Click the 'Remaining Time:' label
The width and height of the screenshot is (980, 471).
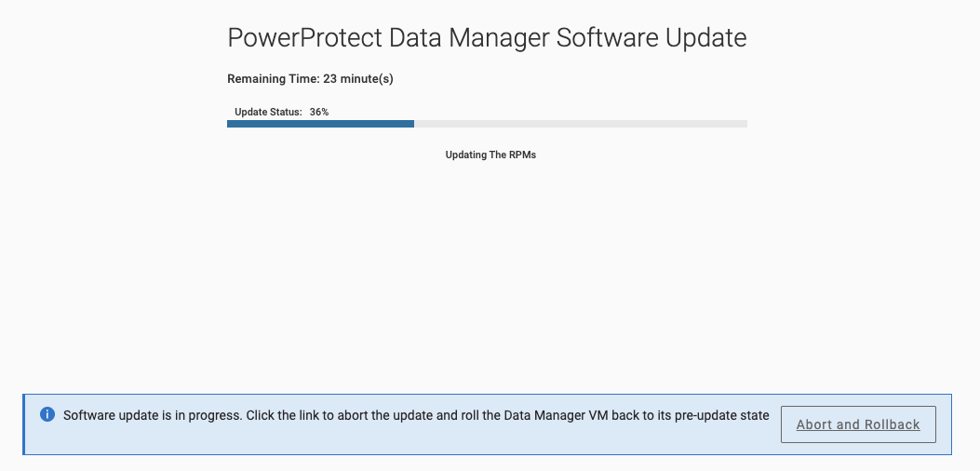tap(274, 79)
